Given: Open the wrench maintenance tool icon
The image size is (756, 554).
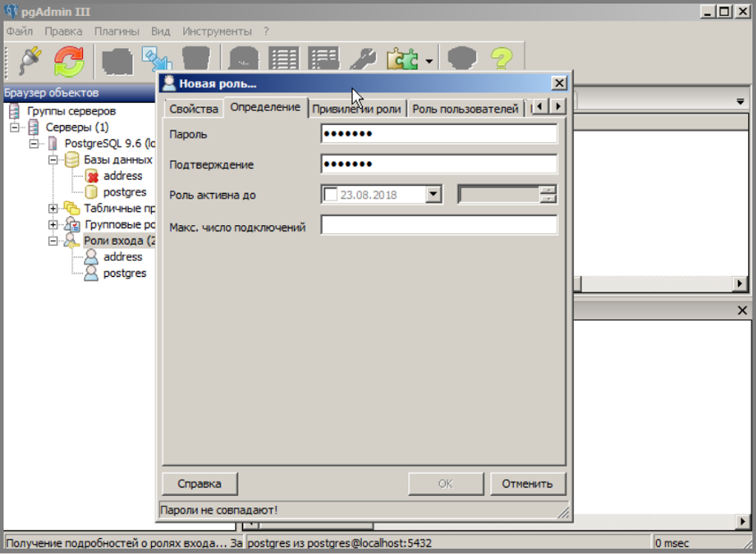Looking at the screenshot, I should tap(363, 60).
